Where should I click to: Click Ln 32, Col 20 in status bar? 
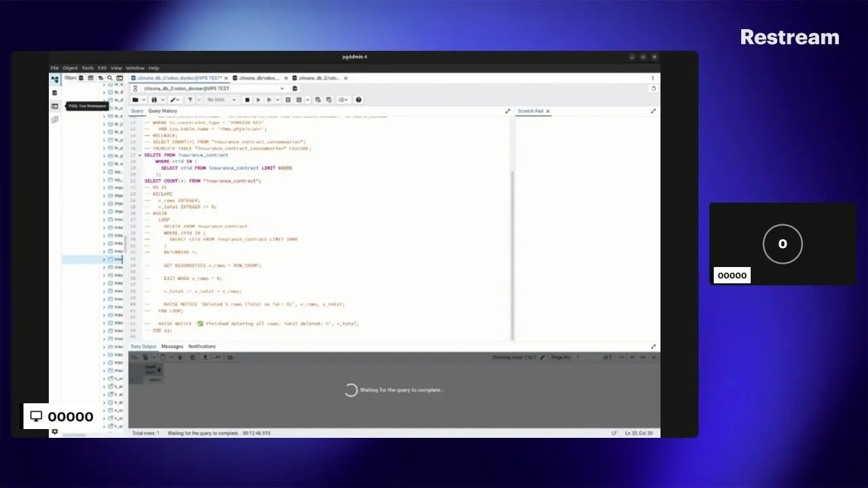(x=639, y=433)
